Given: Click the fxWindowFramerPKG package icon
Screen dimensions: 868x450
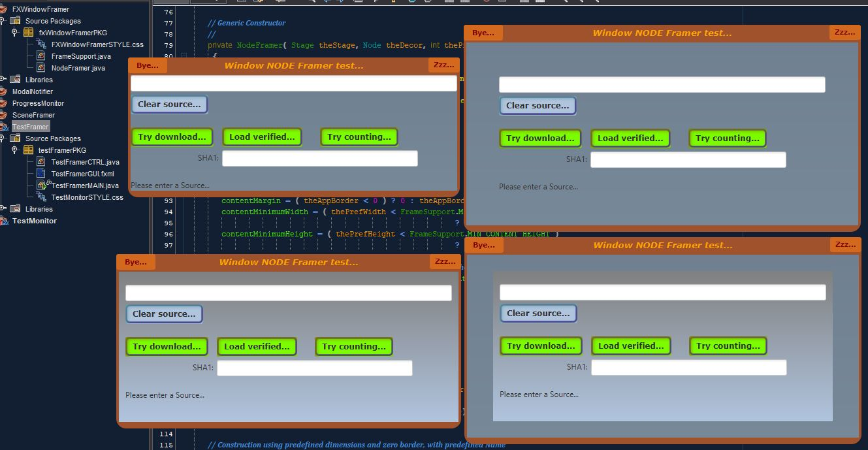Looking at the screenshot, I should click(28, 33).
